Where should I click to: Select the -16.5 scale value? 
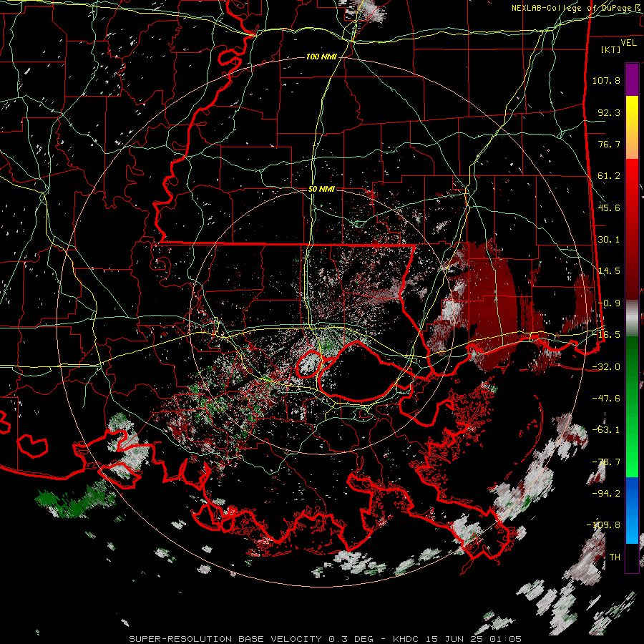pyautogui.click(x=606, y=335)
